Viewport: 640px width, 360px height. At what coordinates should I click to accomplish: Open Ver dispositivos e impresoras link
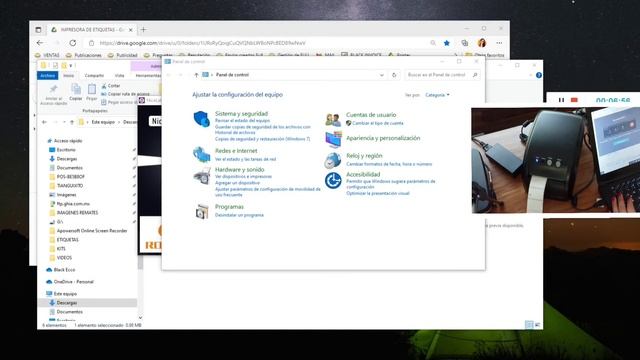(243, 177)
